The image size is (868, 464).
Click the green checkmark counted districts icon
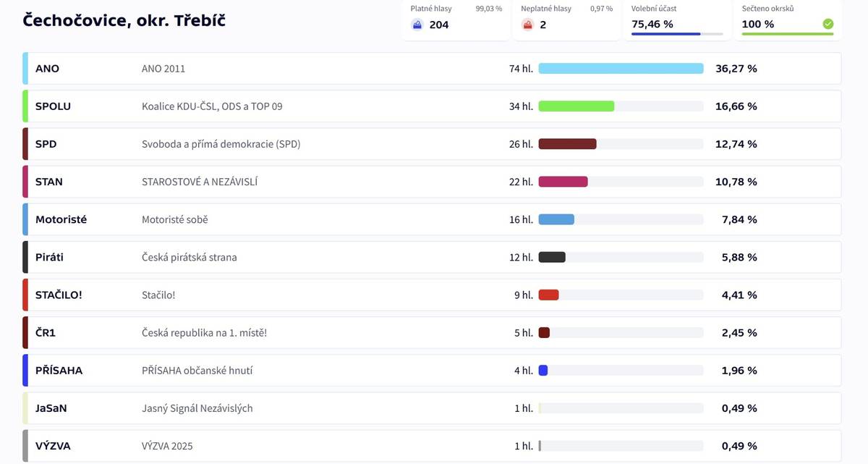point(827,24)
